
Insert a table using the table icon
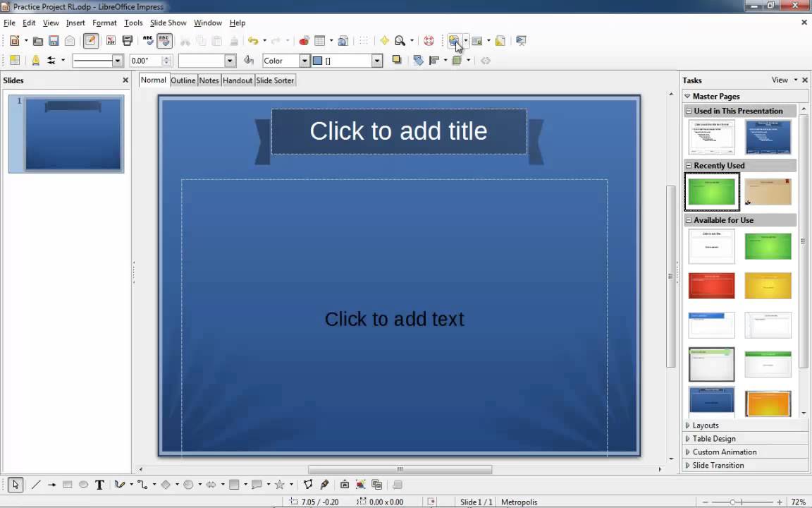[320, 41]
